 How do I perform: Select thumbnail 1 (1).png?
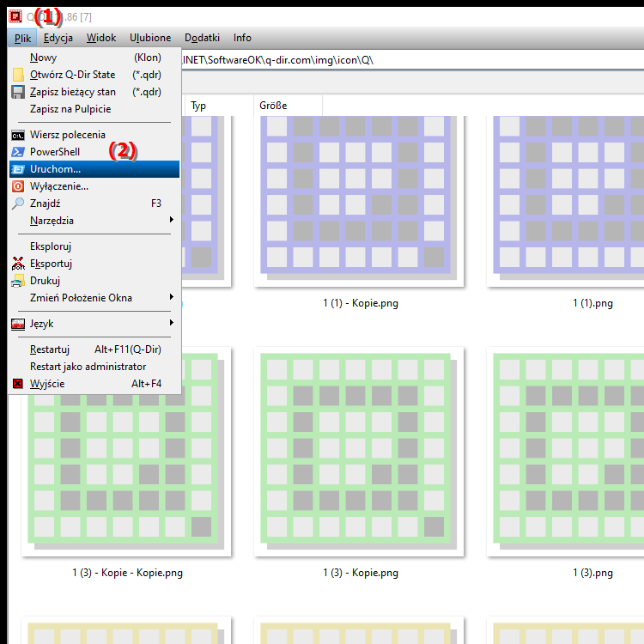pos(566,201)
